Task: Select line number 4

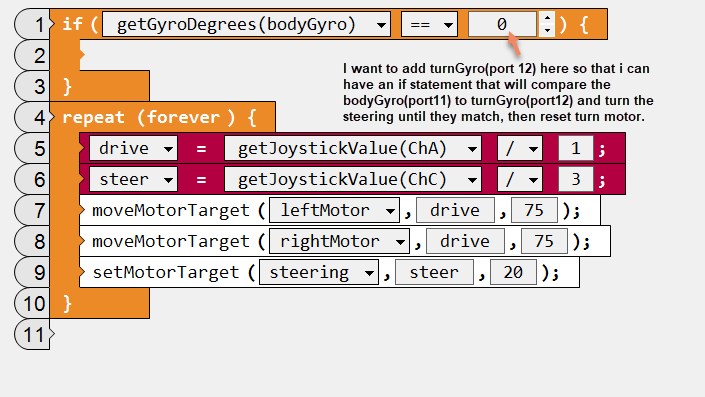Action: pyautogui.click(x=32, y=117)
